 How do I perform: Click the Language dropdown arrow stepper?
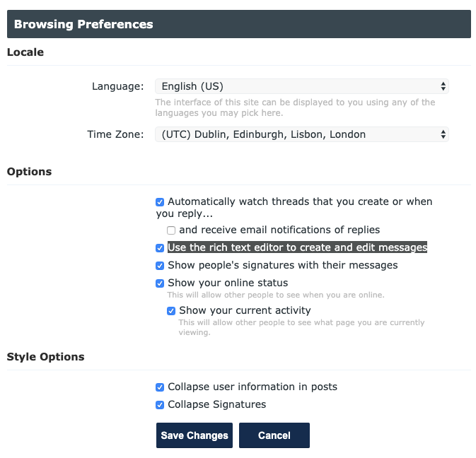(x=443, y=86)
